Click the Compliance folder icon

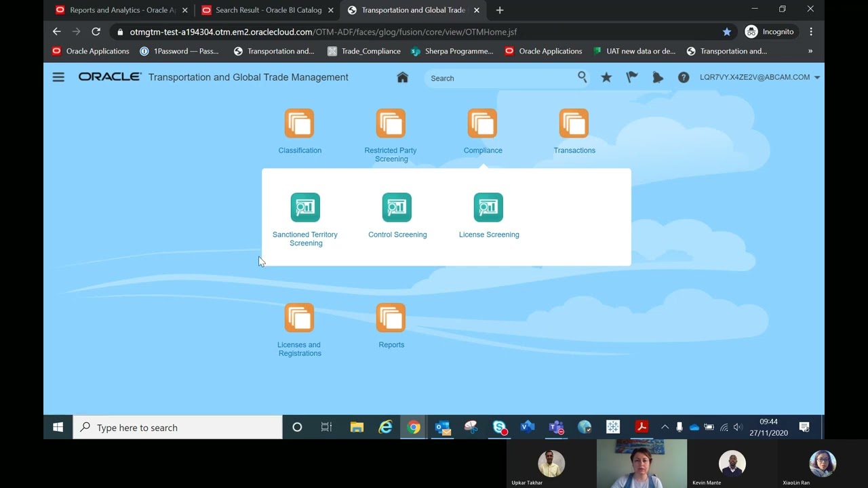click(482, 123)
